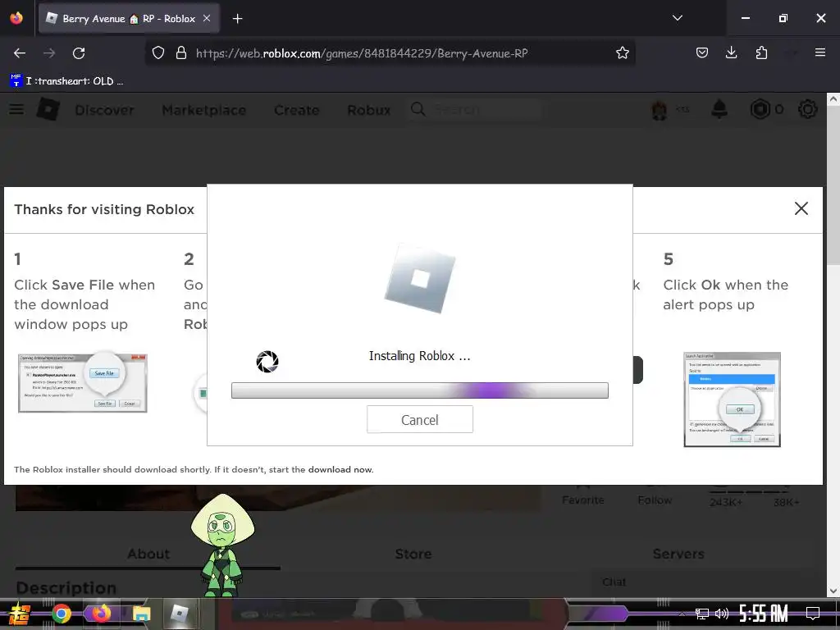The width and height of the screenshot is (840, 630).
Task: Click the page scrollbar up arrow
Action: (833, 99)
